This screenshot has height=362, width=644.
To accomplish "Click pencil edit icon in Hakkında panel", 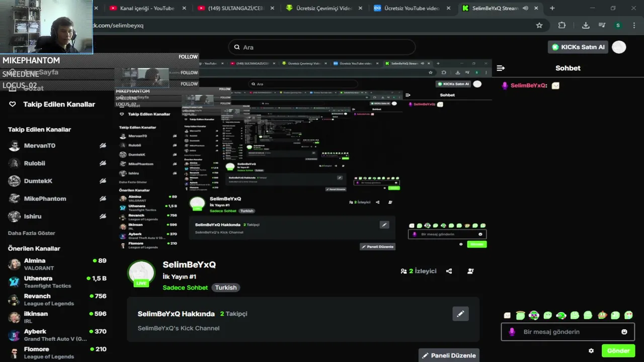I will click(x=460, y=314).
